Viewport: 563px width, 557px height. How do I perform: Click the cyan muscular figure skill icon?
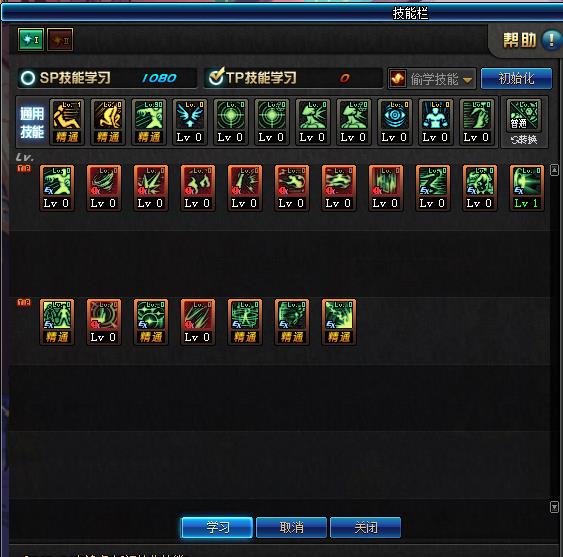436,122
